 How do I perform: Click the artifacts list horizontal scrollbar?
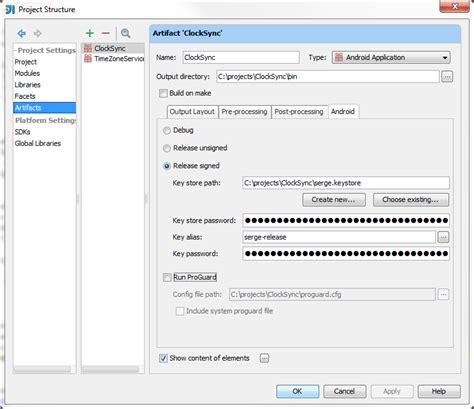point(111,369)
